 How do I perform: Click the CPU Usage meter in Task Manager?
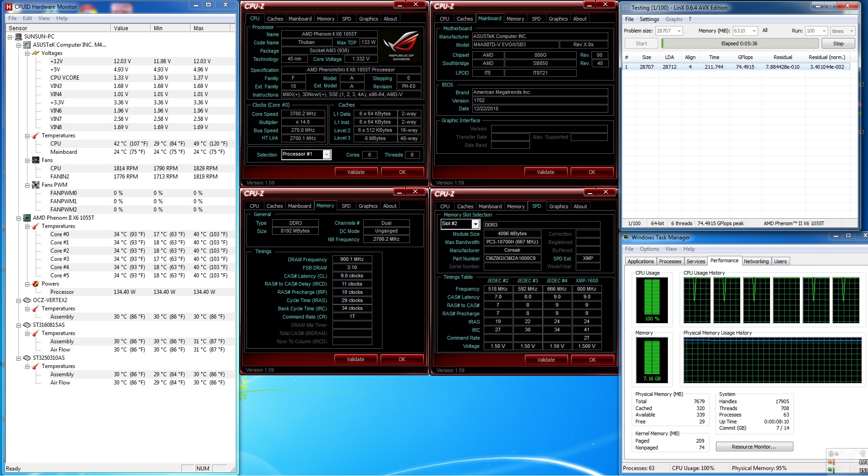[x=652, y=300]
